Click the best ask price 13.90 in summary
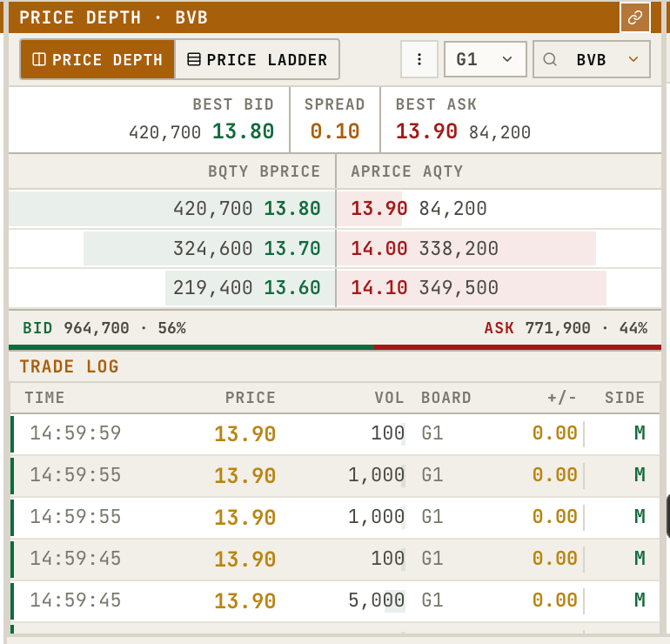Image resolution: width=670 pixels, height=644 pixels. click(426, 131)
